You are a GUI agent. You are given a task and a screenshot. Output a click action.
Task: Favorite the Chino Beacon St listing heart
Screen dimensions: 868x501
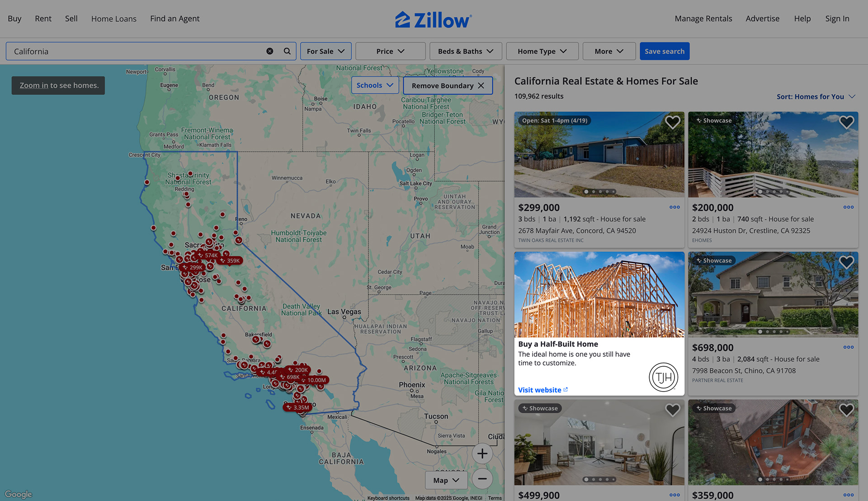click(x=846, y=262)
